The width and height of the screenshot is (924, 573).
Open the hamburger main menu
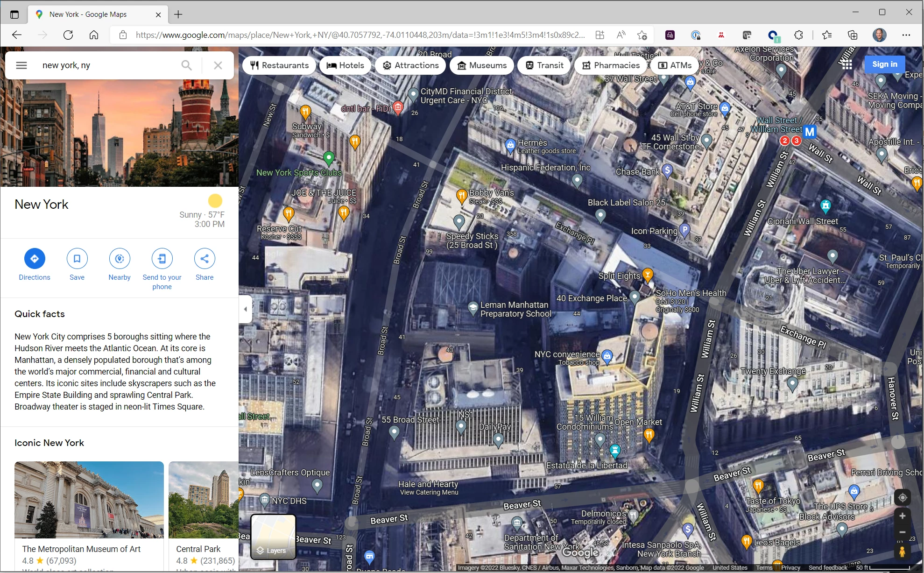(x=21, y=65)
